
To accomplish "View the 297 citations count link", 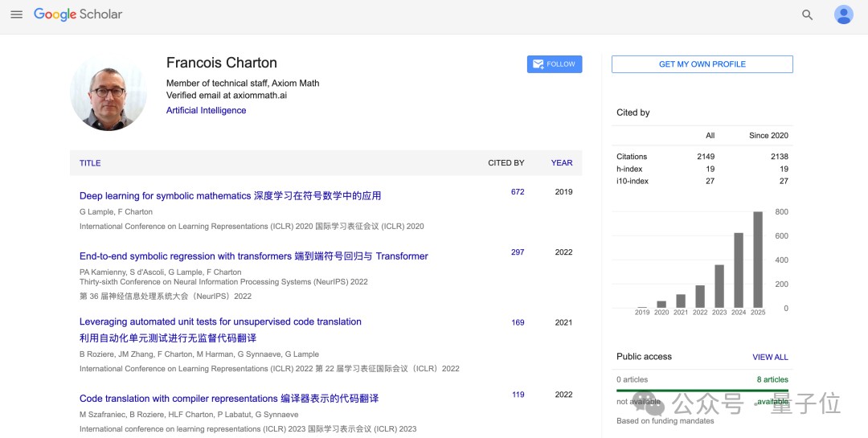I will tap(518, 252).
